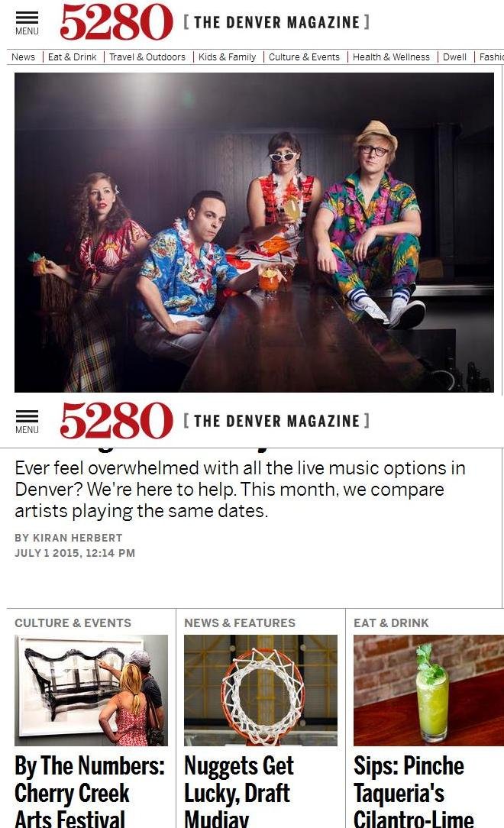This screenshot has width=504, height=828.
Task: Open the featured band hero photo
Action: 254,232
